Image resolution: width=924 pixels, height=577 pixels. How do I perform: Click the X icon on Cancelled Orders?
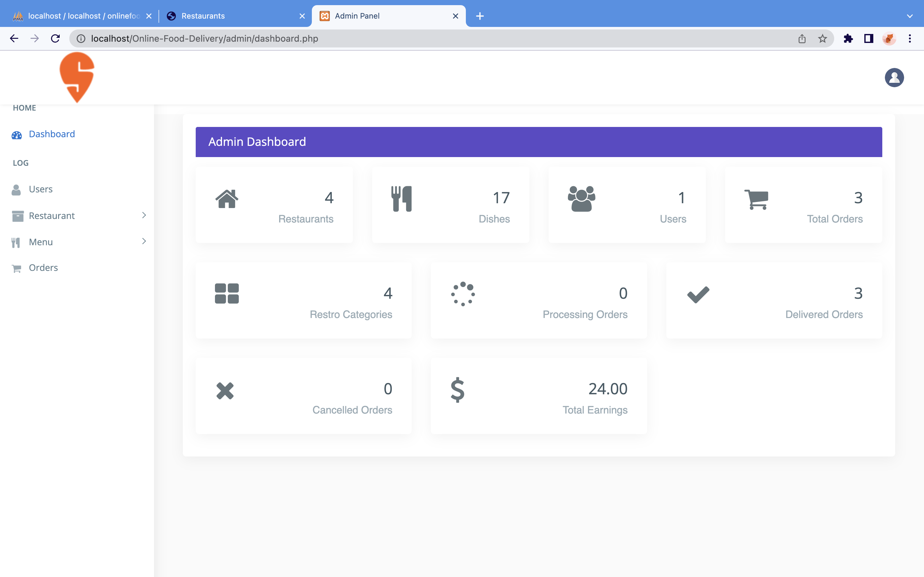point(225,391)
